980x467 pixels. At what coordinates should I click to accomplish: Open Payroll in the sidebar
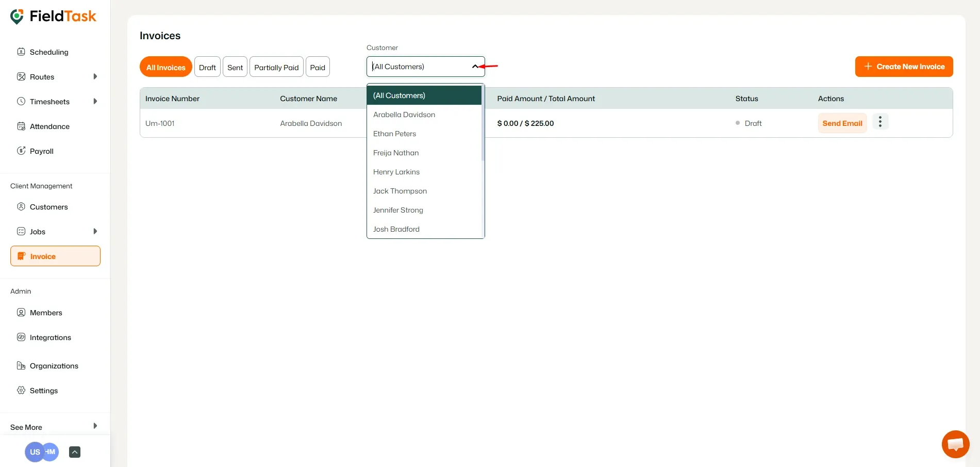coord(42,151)
